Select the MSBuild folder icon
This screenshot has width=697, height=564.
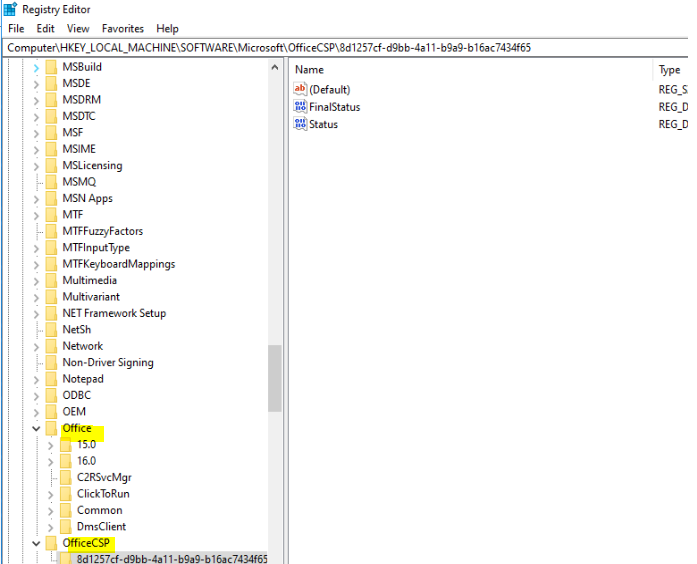[52, 67]
